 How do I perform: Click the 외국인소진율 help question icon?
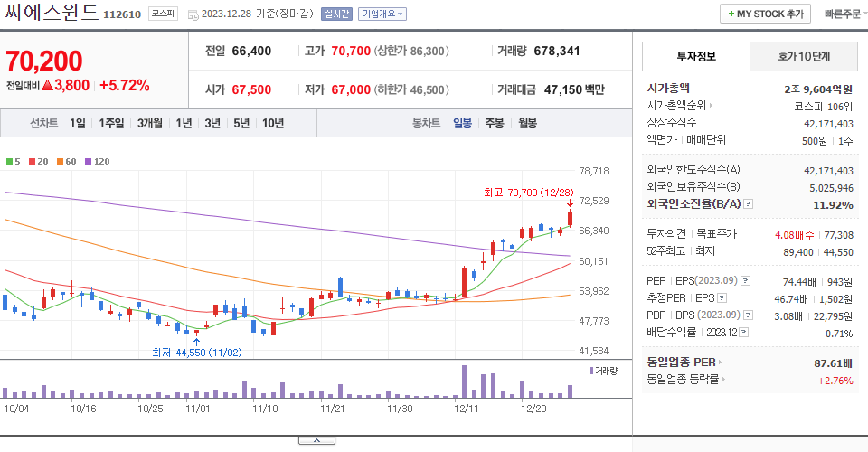[x=748, y=204]
